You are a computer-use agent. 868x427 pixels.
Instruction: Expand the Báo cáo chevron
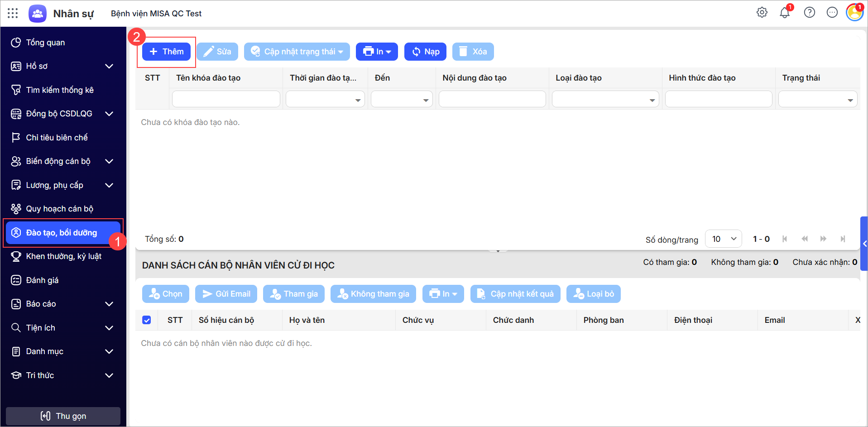point(109,304)
